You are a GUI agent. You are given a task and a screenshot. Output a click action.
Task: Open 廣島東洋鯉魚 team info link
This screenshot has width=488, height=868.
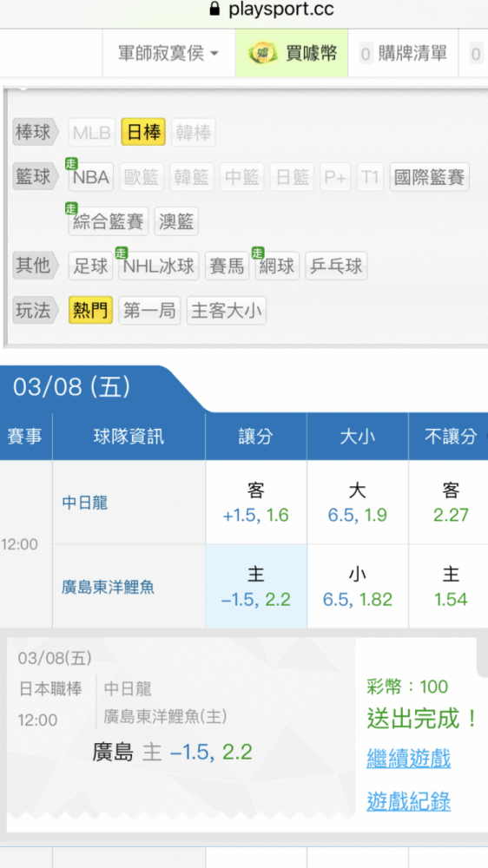point(108,587)
